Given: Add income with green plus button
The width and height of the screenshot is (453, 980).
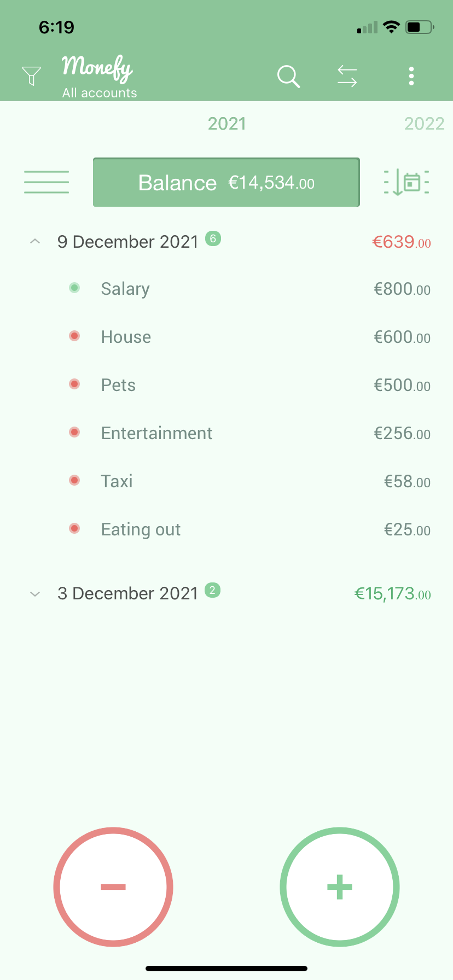Looking at the screenshot, I should point(340,886).
